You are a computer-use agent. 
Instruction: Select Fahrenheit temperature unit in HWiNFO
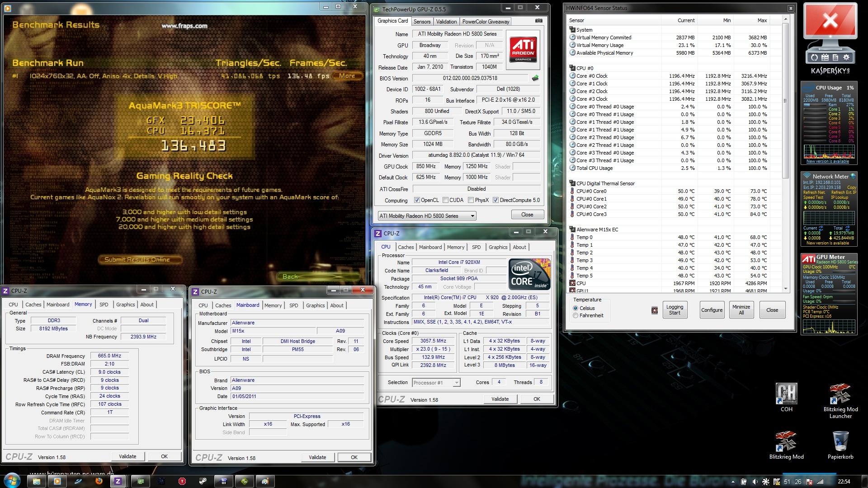coord(576,315)
